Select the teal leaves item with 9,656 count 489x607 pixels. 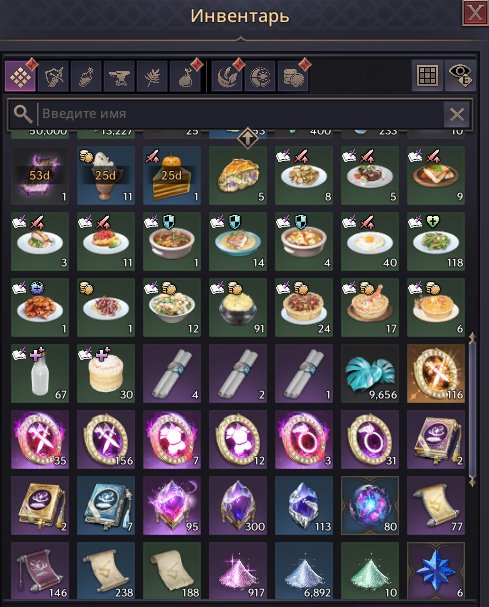[370, 373]
